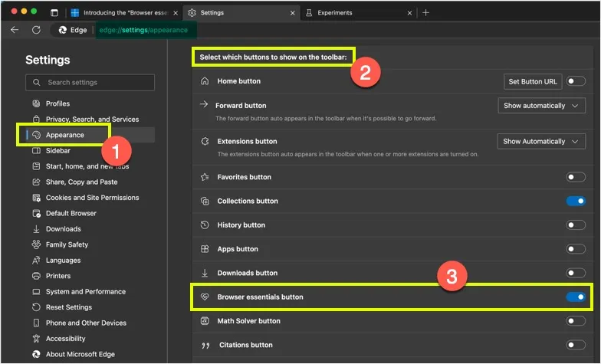
Task: Open Forward button 'Show automatically' dropdown
Action: pos(541,106)
